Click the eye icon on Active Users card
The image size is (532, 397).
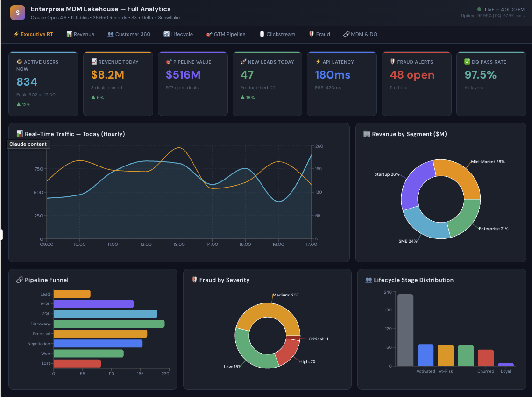(19, 62)
